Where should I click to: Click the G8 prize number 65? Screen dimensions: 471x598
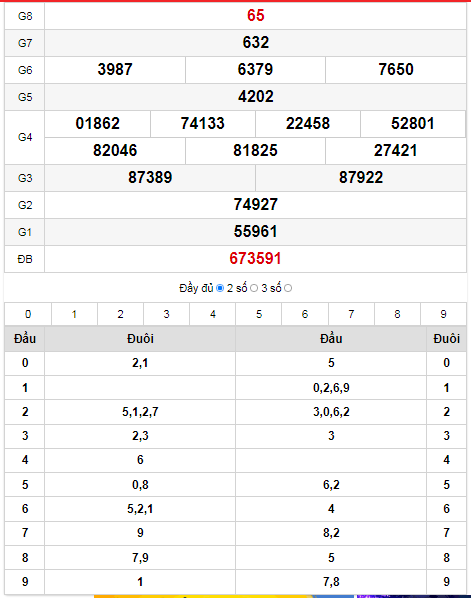256,16
